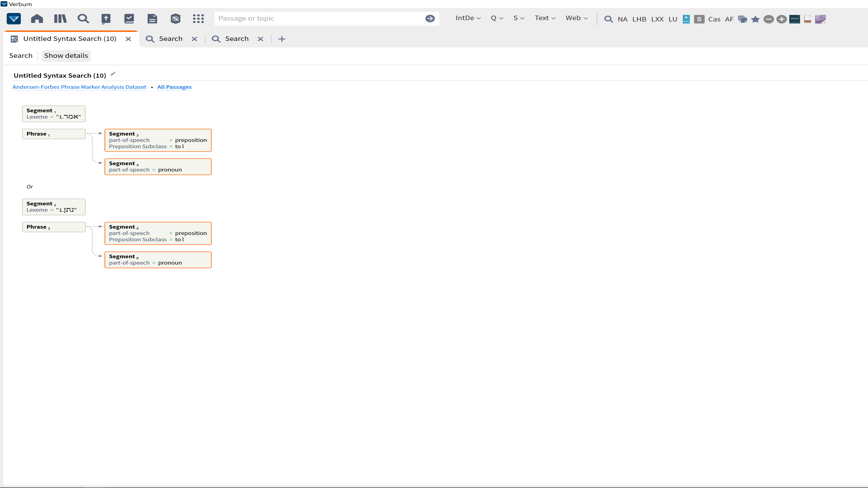The height and width of the screenshot is (488, 868).
Task: Open the Home icon in toolbar
Action: 37,19
